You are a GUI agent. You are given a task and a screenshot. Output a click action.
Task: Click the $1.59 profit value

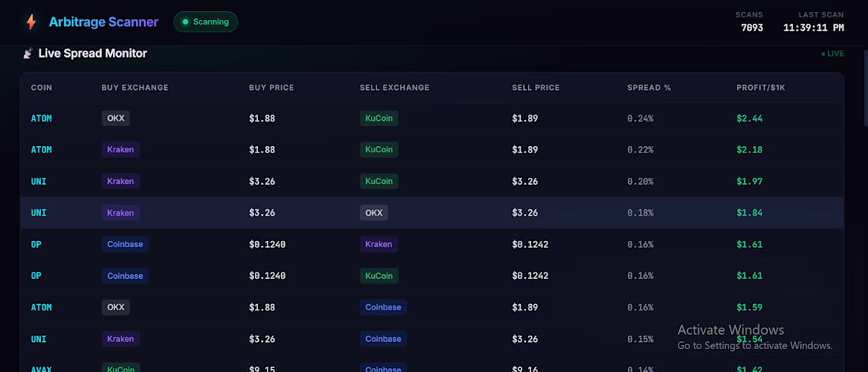pos(750,307)
